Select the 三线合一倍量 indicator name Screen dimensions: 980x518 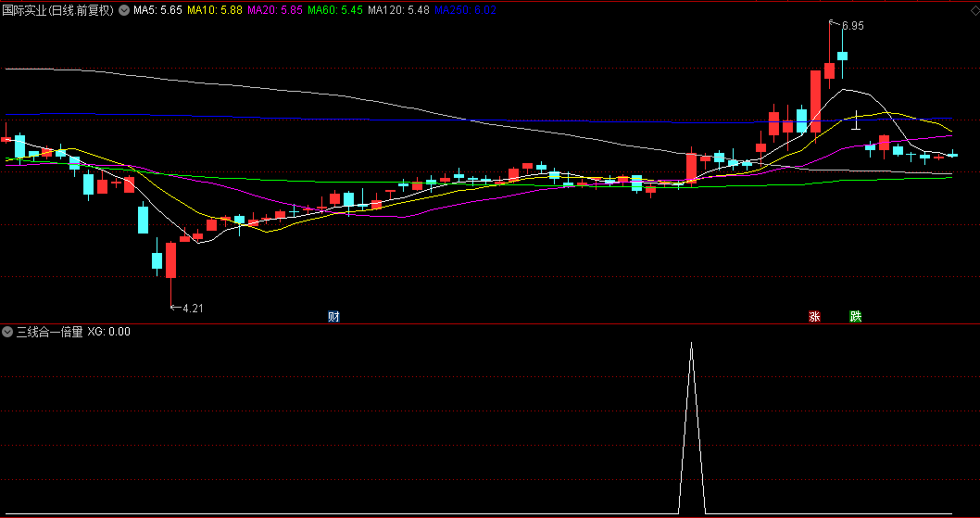point(49,331)
